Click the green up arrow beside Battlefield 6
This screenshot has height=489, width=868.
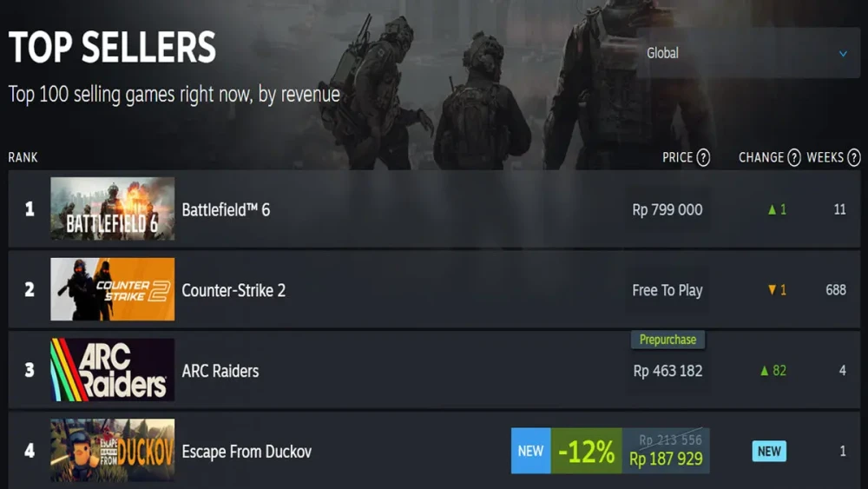(x=772, y=210)
